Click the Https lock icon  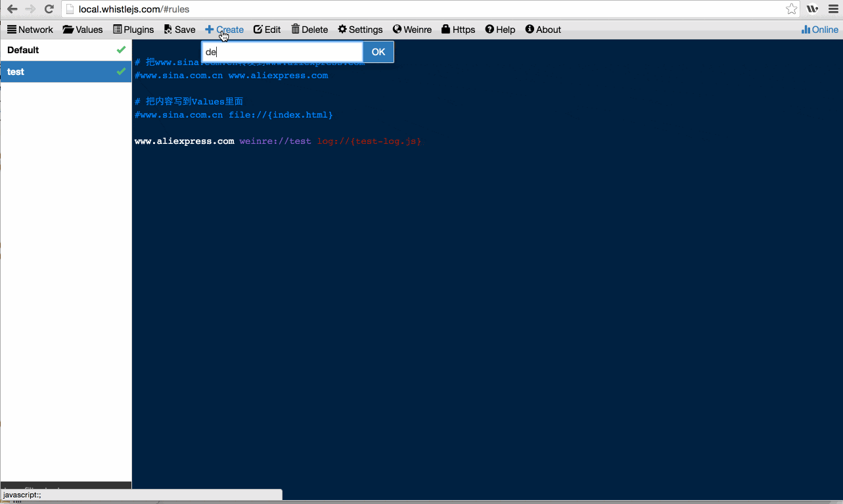tap(446, 30)
